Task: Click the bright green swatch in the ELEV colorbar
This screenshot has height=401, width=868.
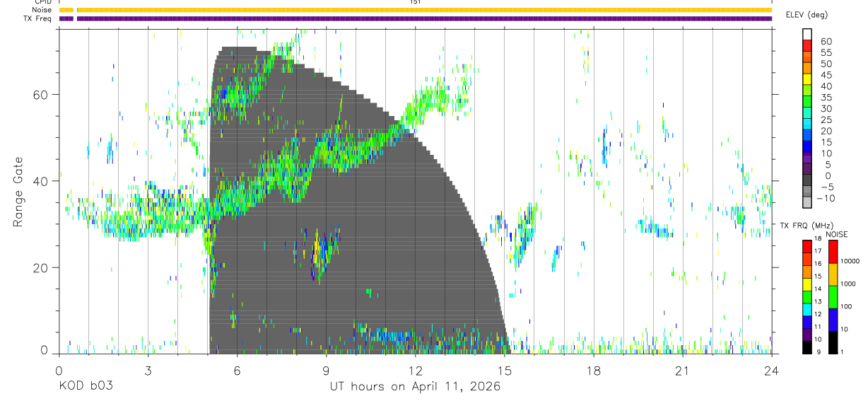Action: click(808, 102)
